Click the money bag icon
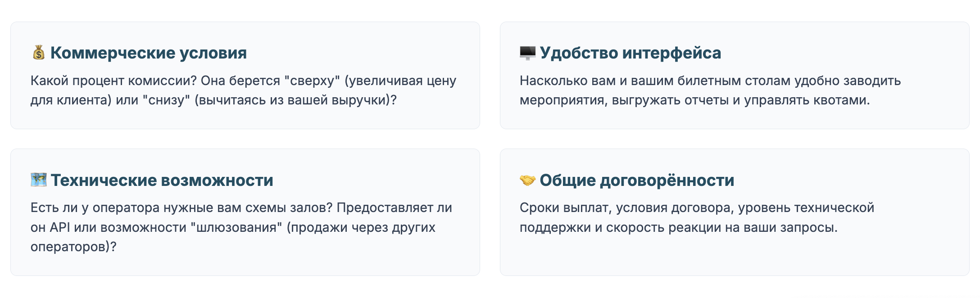 coord(39,53)
